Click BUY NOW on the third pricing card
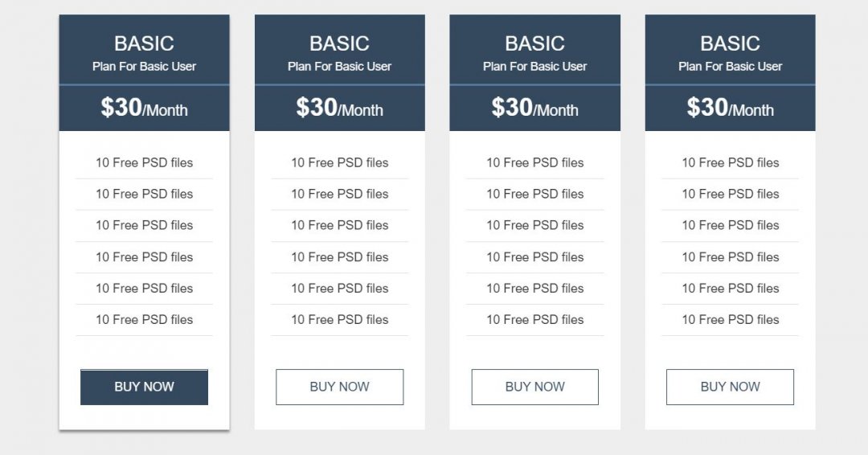Viewport: 868px width, 455px height. [x=534, y=387]
